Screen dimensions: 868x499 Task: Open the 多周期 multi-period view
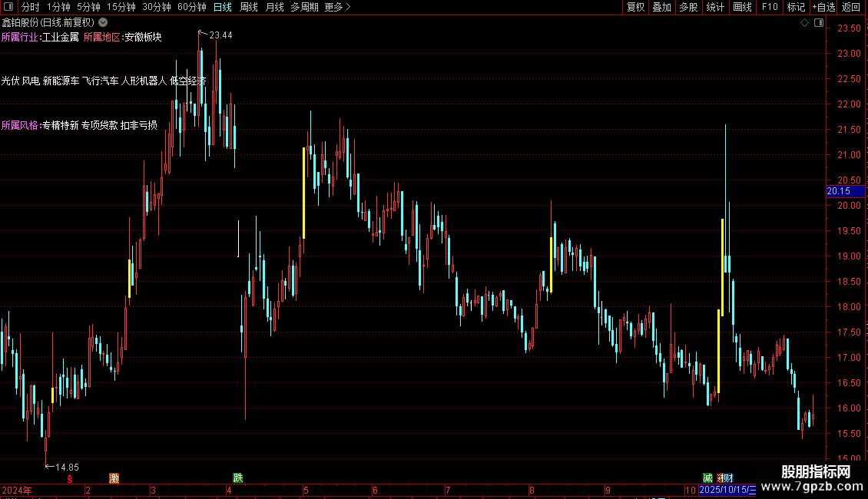click(x=304, y=7)
